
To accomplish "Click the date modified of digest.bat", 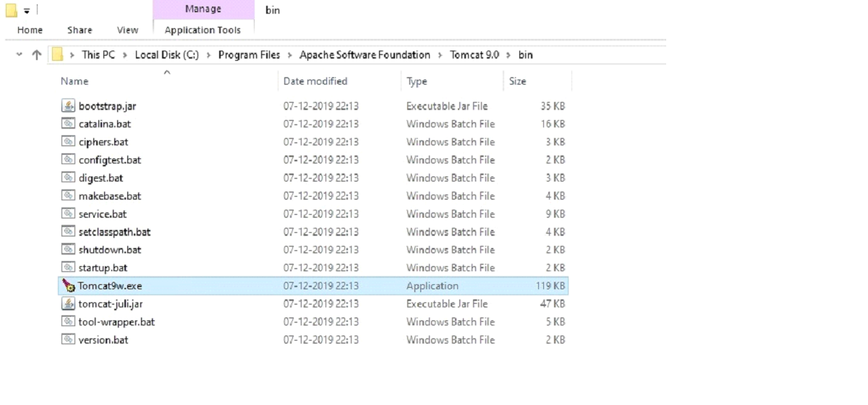I will point(321,178).
